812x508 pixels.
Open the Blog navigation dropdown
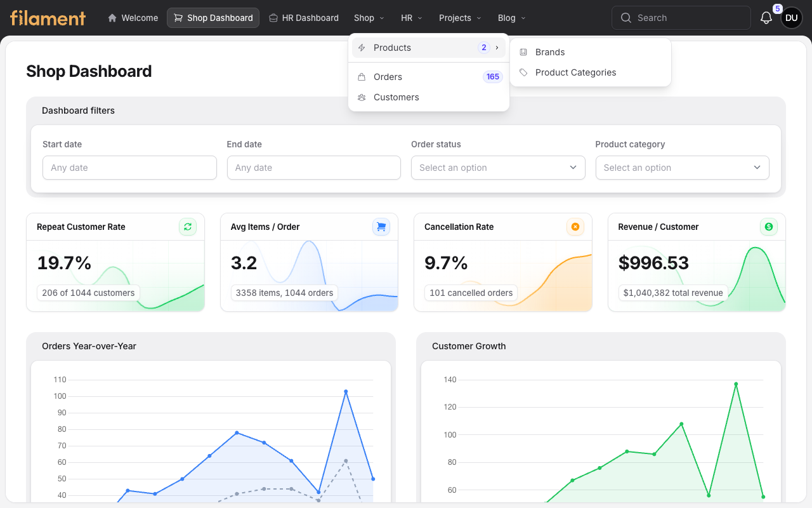(x=512, y=18)
